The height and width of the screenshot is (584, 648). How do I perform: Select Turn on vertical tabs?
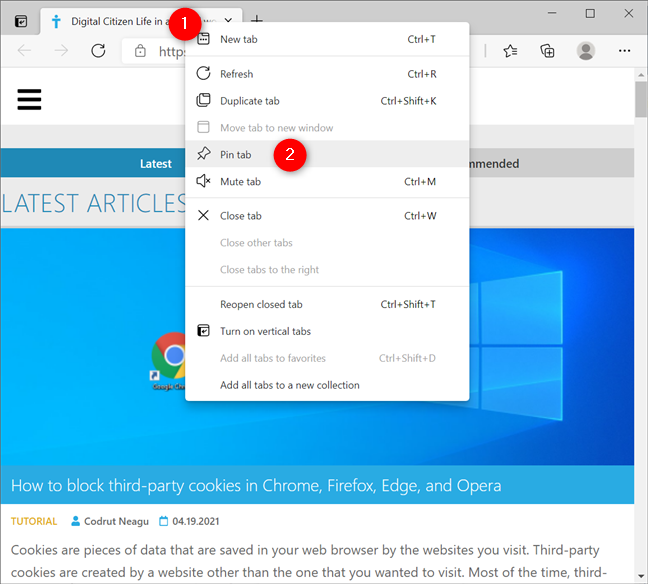(327, 331)
